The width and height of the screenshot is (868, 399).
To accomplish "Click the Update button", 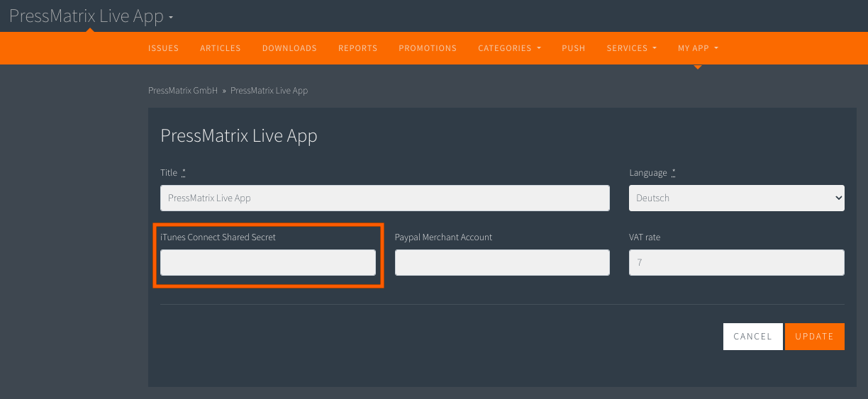I will point(815,337).
